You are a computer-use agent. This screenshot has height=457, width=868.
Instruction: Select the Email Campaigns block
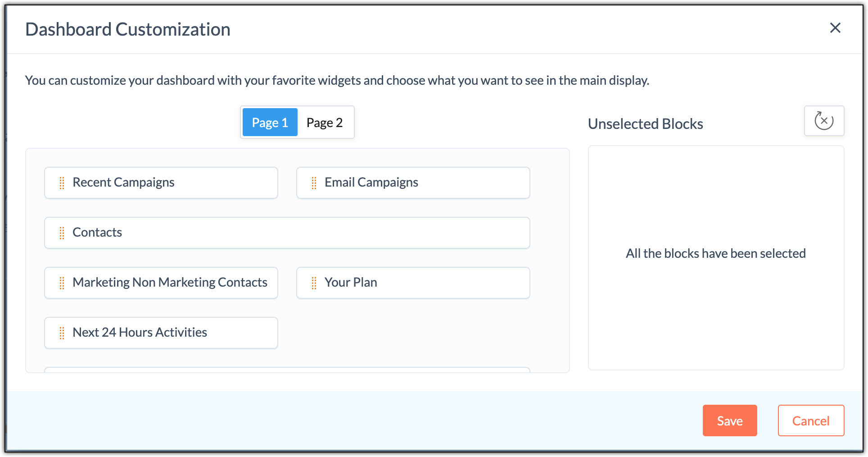pos(423,183)
